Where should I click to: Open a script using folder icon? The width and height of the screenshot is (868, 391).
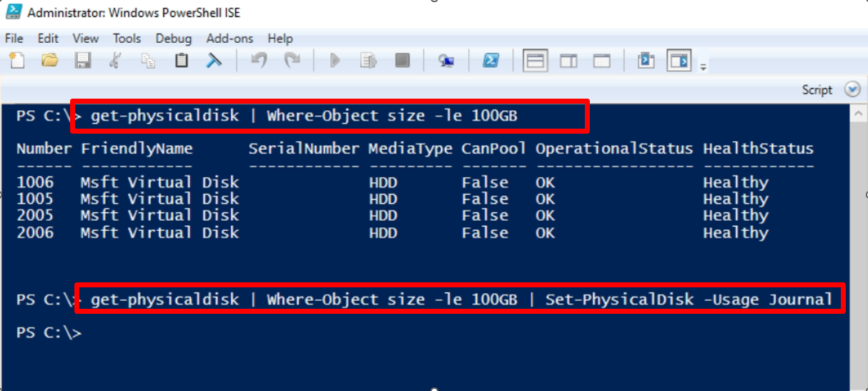(49, 61)
